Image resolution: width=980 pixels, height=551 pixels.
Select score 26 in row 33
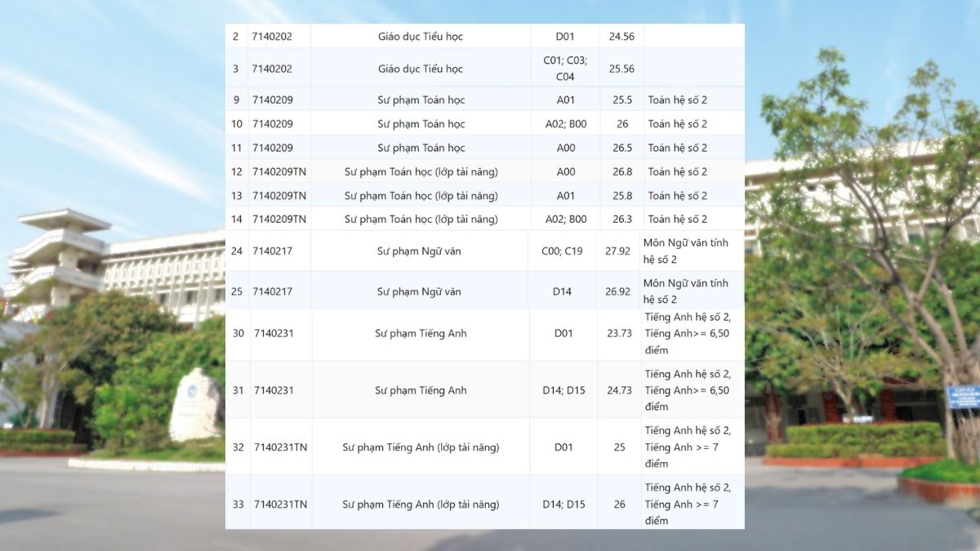pyautogui.click(x=620, y=504)
